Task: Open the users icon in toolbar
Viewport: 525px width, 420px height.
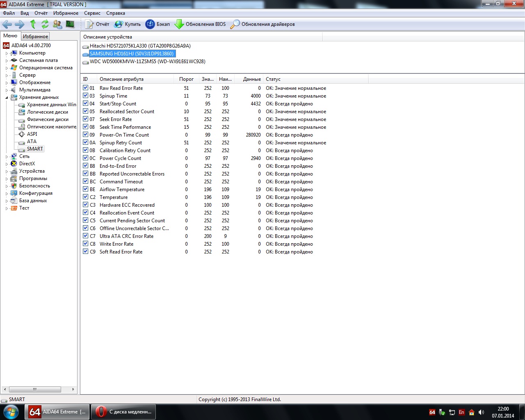Action: click(x=57, y=24)
